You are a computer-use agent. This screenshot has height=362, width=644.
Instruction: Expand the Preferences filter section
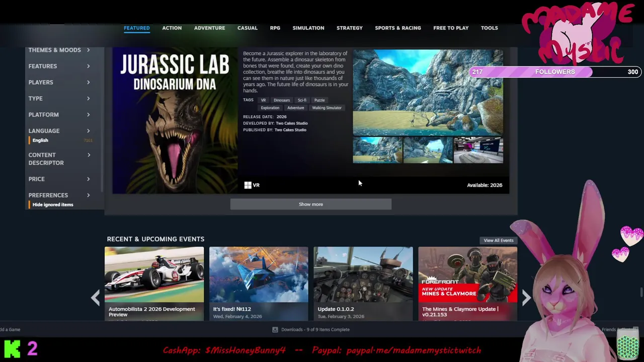click(59, 195)
